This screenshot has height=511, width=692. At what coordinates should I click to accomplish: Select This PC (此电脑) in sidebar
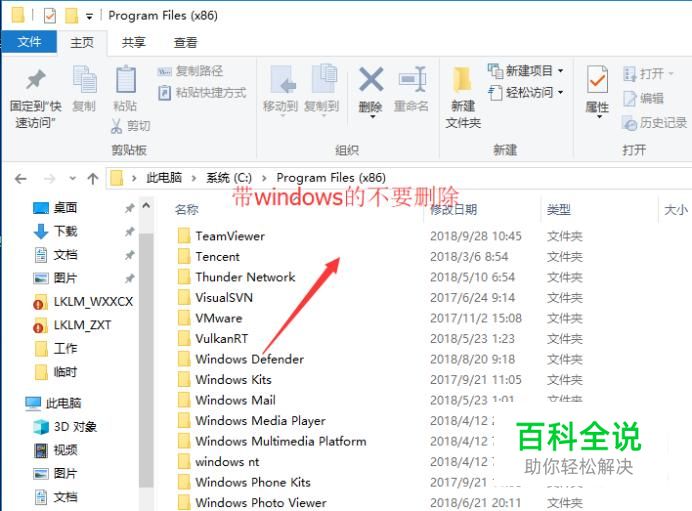53,403
